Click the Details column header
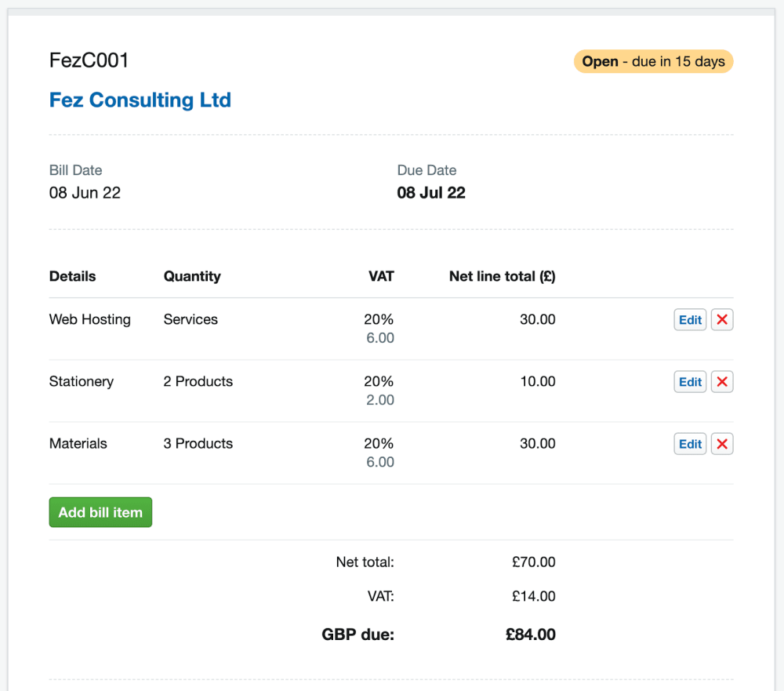This screenshot has width=784, height=691. pyautogui.click(x=72, y=276)
